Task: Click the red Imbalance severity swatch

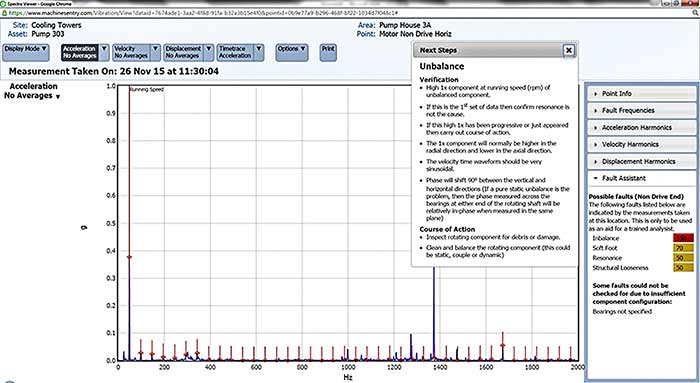Action: coord(683,238)
